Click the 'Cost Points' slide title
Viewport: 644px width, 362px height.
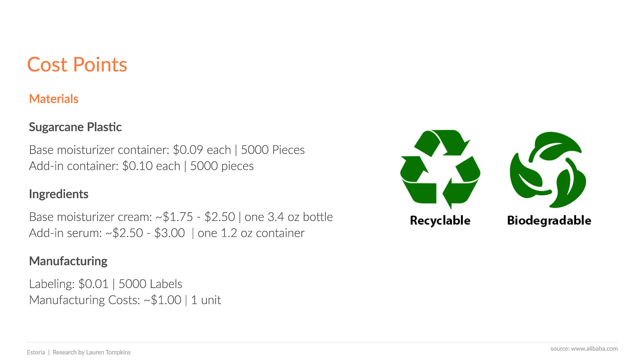(x=77, y=65)
